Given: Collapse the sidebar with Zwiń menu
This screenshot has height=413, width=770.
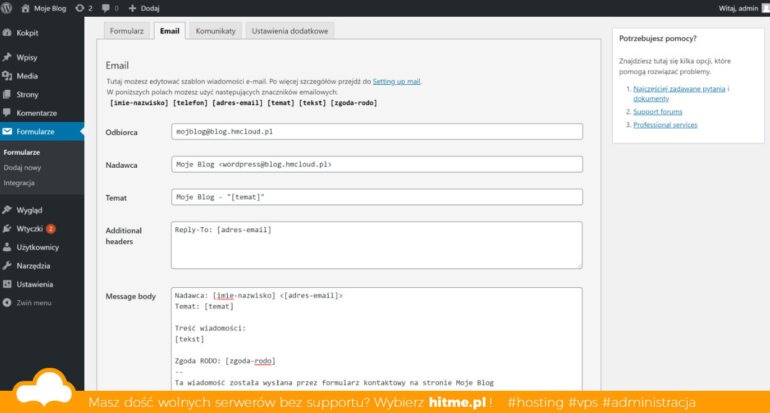Looking at the screenshot, I should (34, 303).
